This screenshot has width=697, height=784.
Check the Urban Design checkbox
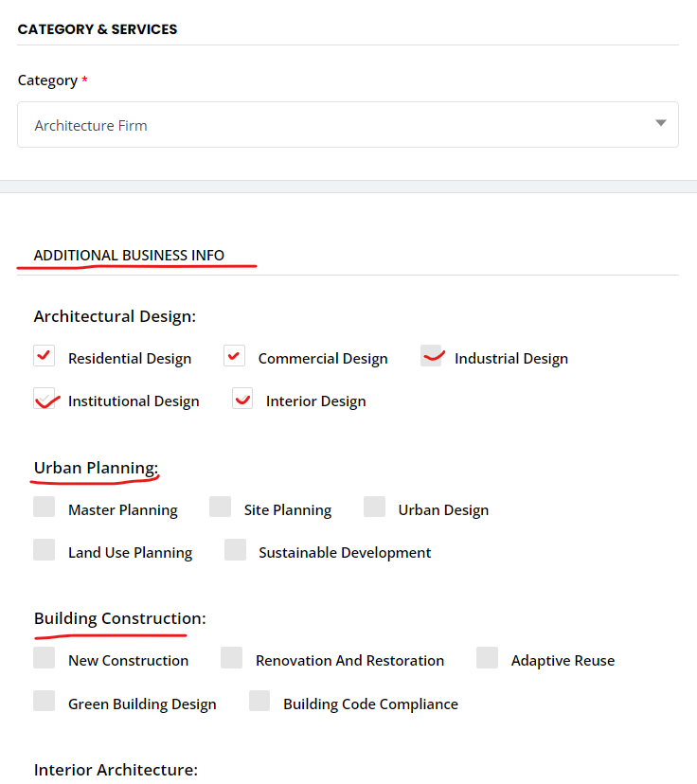[x=374, y=507]
